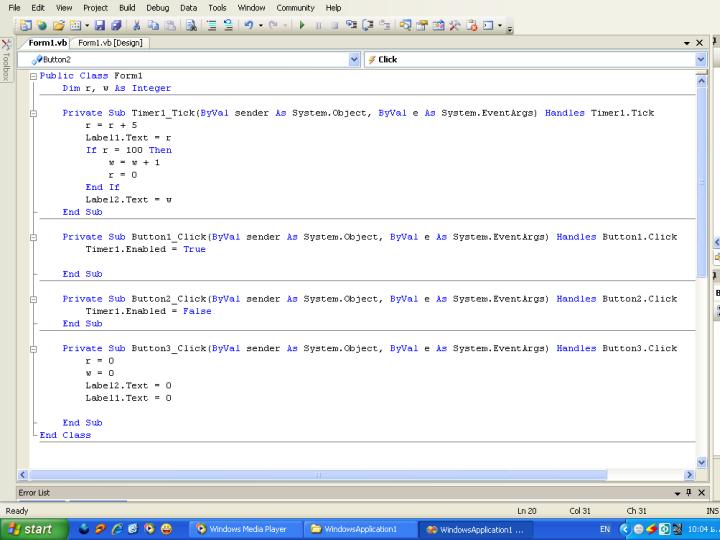
Task: Open the Debug menu
Action: 158,8
